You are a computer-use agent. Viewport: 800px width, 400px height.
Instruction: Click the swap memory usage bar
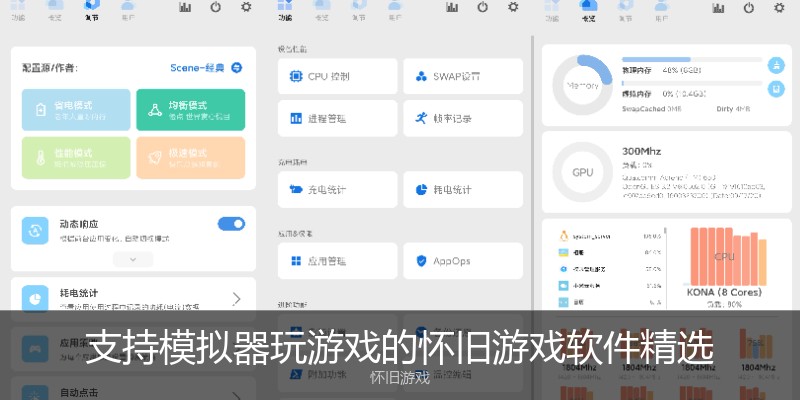tap(692, 83)
